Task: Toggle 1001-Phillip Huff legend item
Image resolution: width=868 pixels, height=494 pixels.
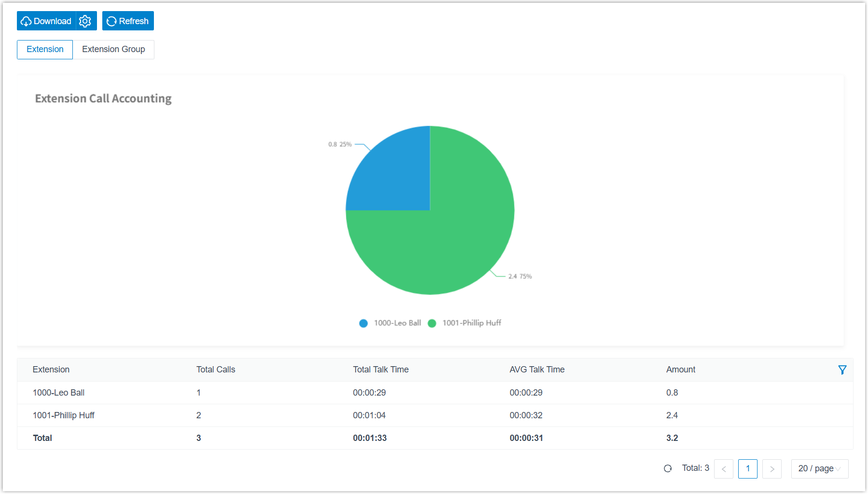Action: click(x=465, y=323)
